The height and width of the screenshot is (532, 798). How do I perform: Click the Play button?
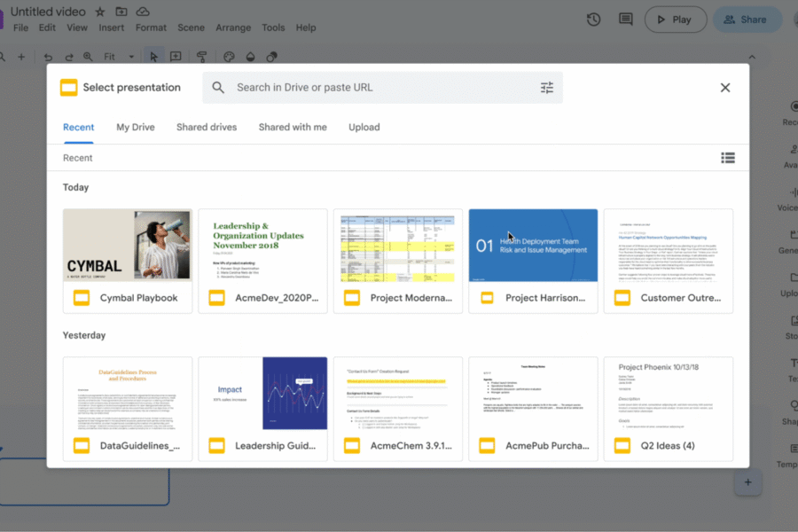(676, 19)
